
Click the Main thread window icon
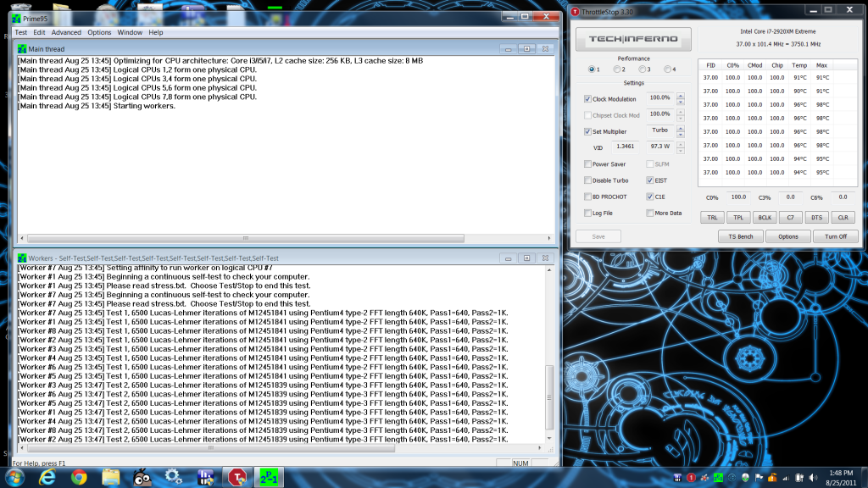[22, 48]
